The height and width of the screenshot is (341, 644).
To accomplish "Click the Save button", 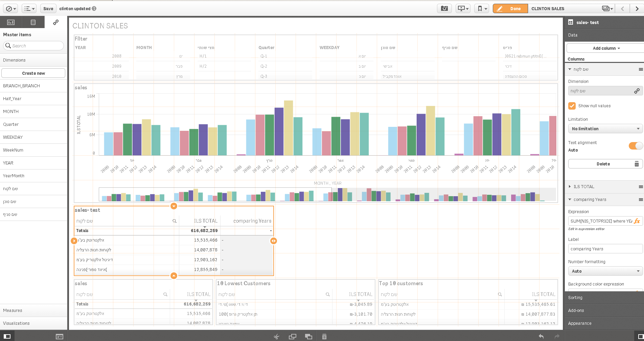I will 48,8.
